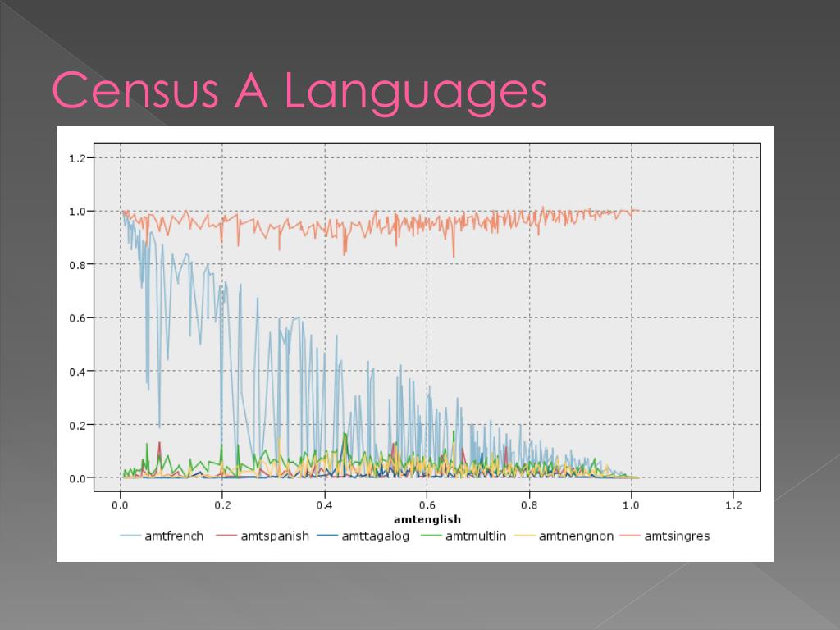Click x-axis label 0.8
Image resolution: width=840 pixels, height=630 pixels.
[529, 505]
